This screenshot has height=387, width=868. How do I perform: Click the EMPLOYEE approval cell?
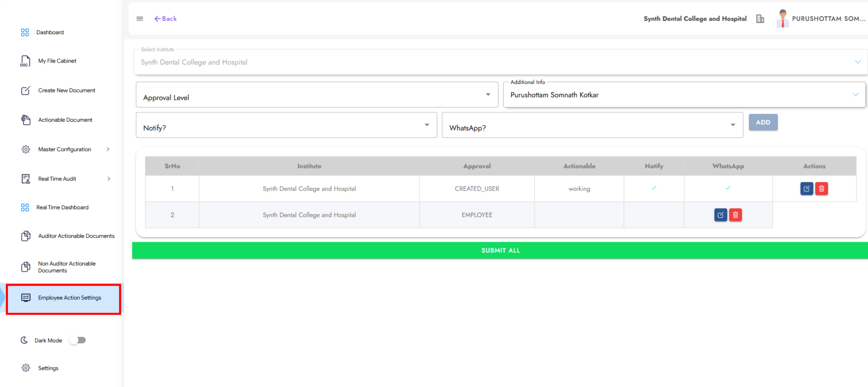pos(477,215)
